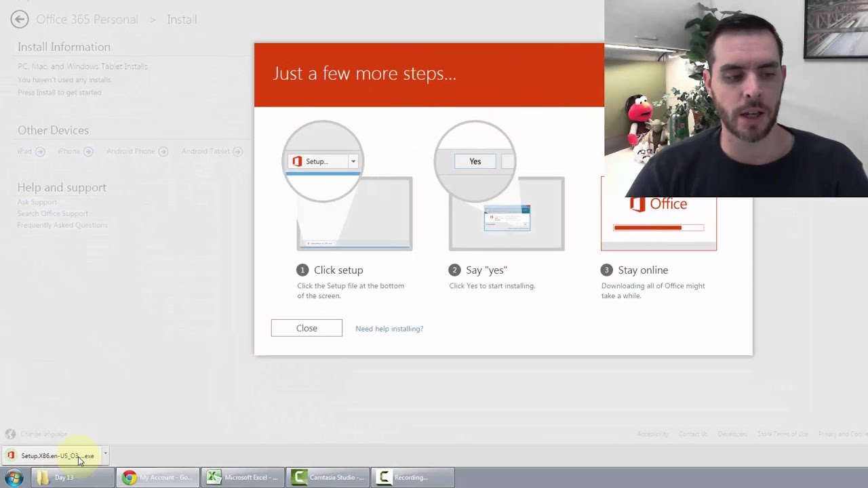
Task: Expand the dropdown arrow beside downloaded setup file
Action: (105, 454)
